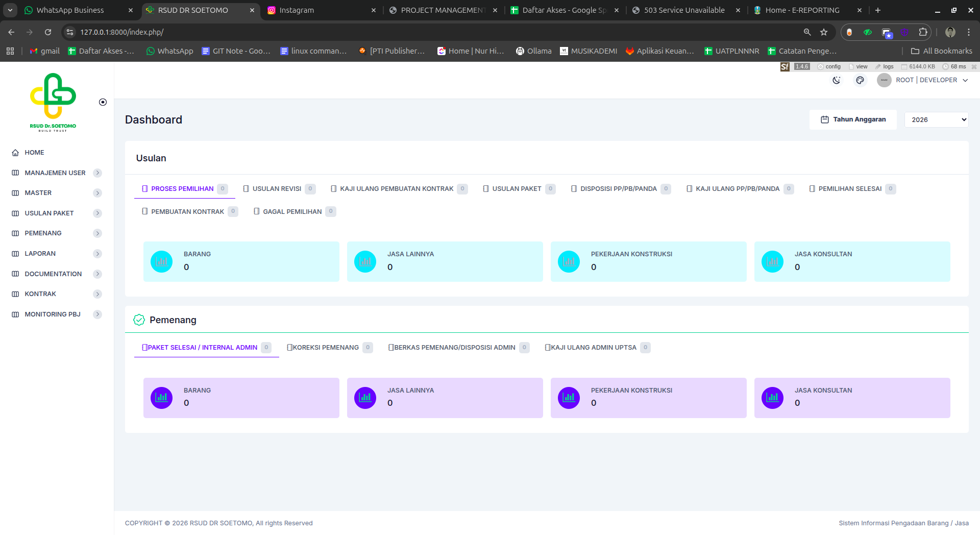Viewport: 980px width, 535px height.
Task: Click the Tahun Anggaran button
Action: point(853,119)
